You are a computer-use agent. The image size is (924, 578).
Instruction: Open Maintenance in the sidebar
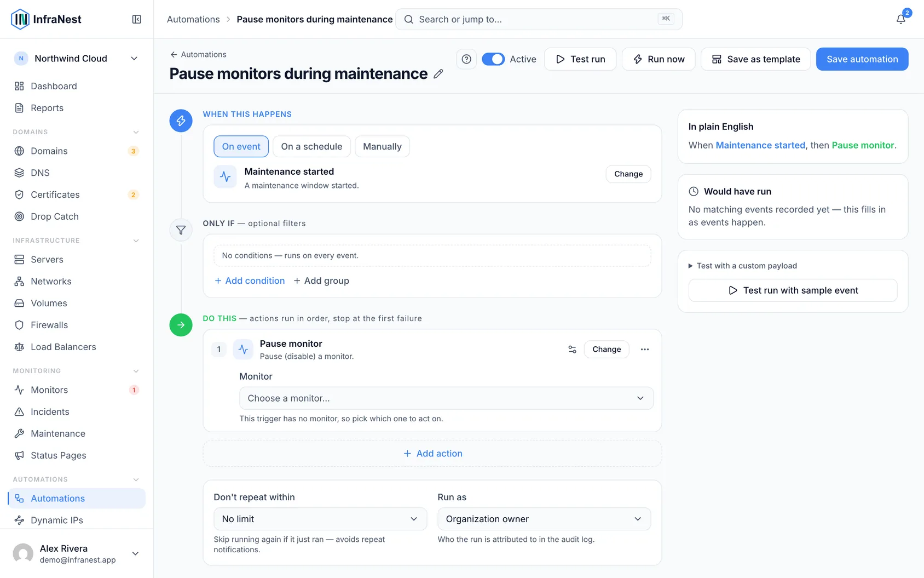click(77, 434)
